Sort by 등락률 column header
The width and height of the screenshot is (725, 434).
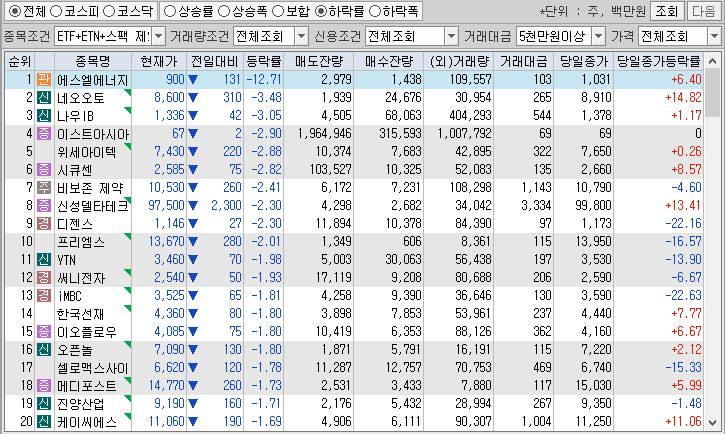click(x=264, y=61)
